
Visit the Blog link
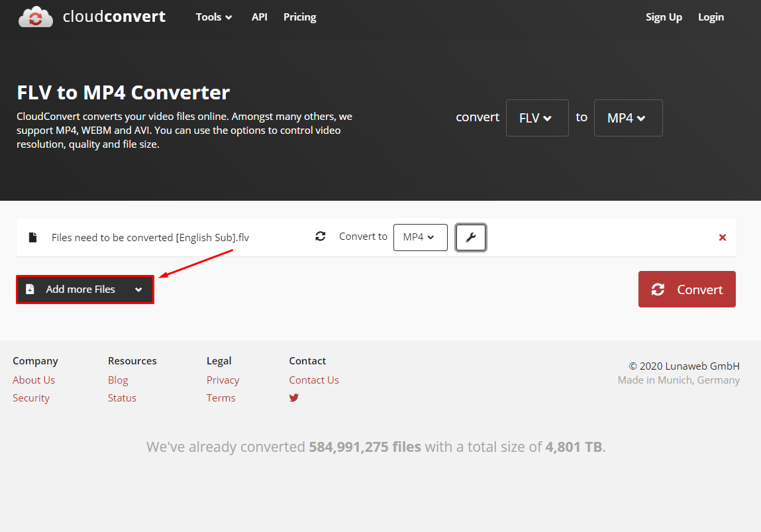(118, 380)
